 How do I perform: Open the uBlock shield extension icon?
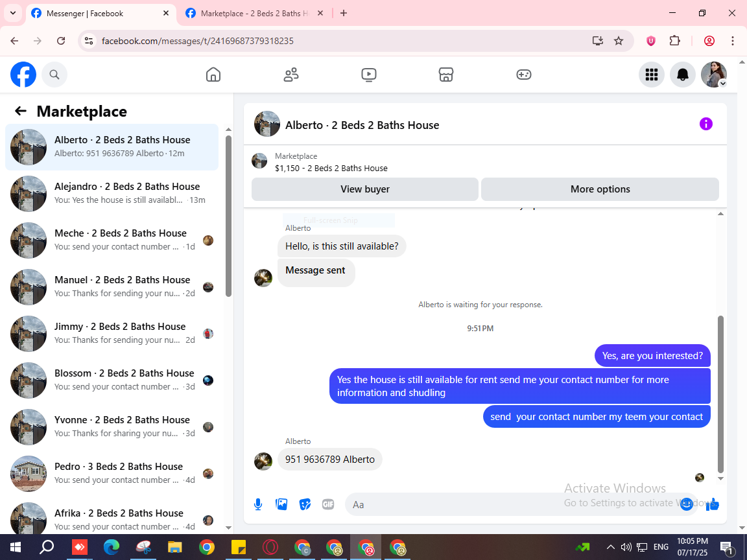651,41
